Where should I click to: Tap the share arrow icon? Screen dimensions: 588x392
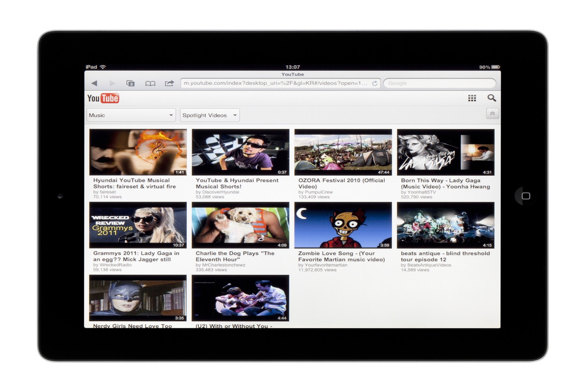pyautogui.click(x=170, y=83)
